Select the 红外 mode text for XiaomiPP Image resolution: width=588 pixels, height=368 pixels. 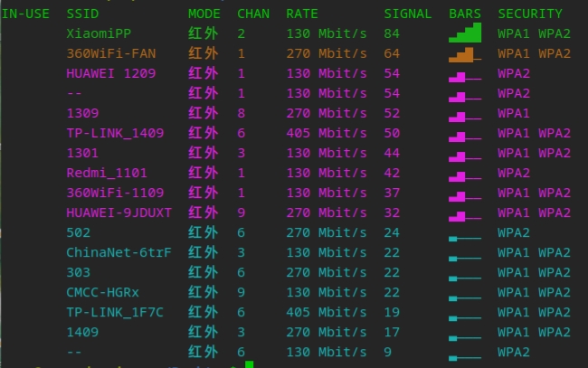click(x=203, y=33)
